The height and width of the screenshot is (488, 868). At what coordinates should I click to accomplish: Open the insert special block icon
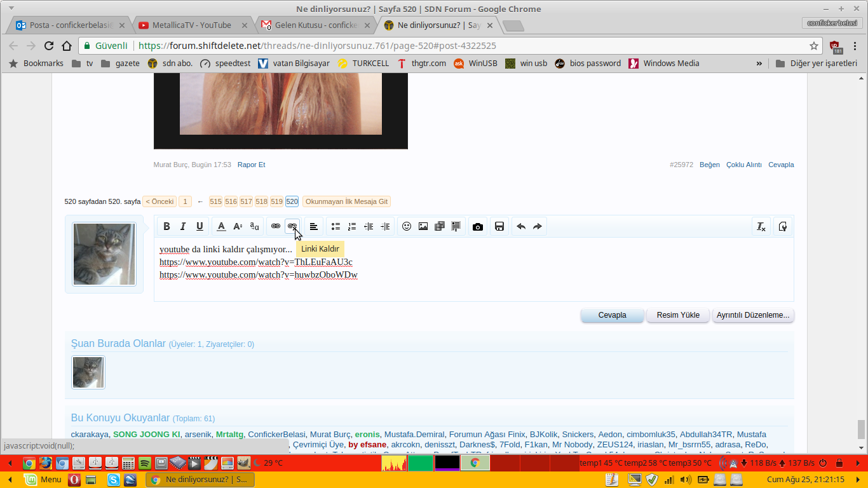coord(456,226)
